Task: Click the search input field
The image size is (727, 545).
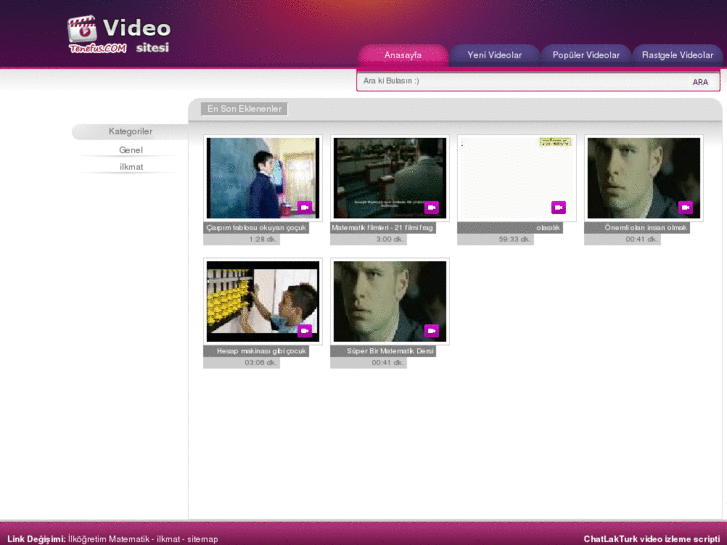Action: coord(520,81)
